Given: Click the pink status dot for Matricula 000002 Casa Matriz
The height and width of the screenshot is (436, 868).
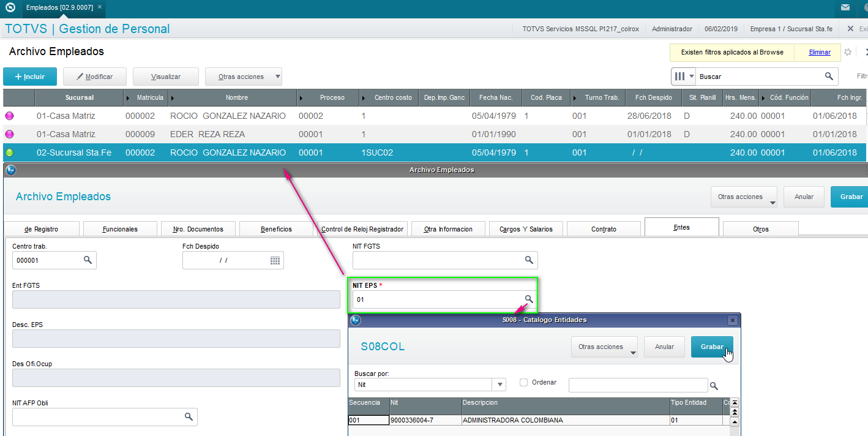Looking at the screenshot, I should tap(9, 116).
